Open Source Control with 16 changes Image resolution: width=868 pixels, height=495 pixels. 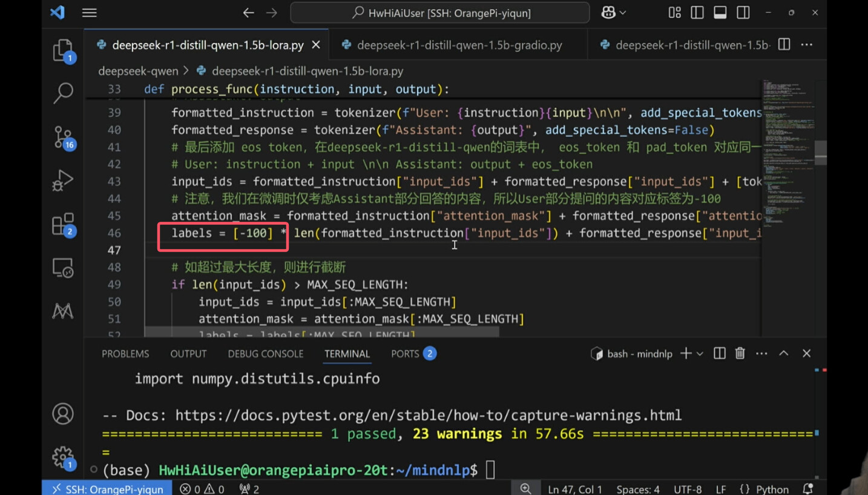63,137
